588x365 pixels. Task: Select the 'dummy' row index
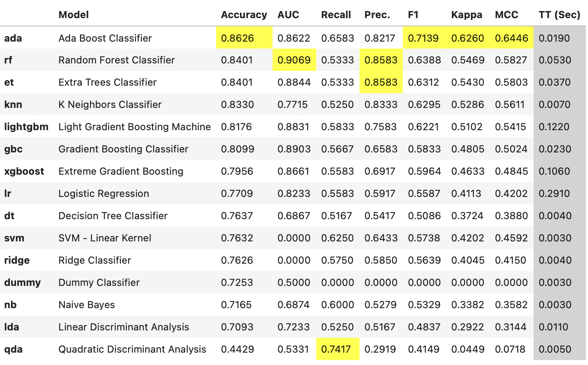[22, 283]
